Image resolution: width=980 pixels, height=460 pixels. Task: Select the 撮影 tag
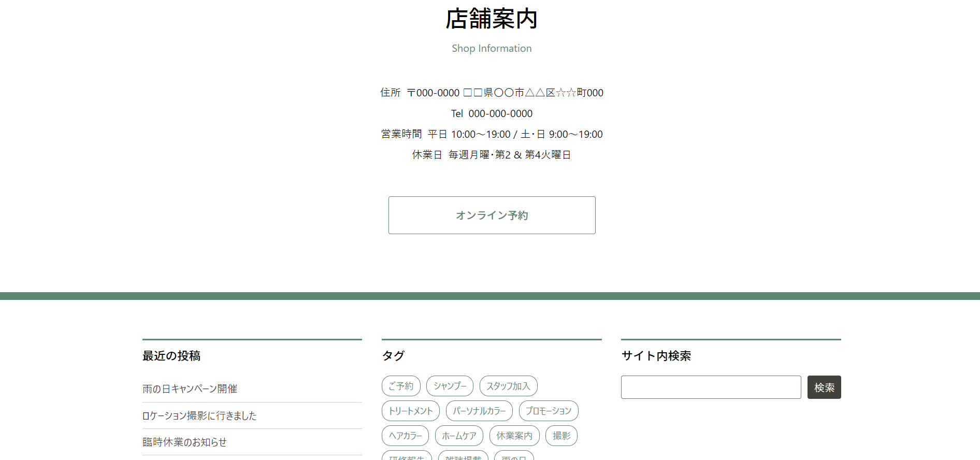pos(561,436)
